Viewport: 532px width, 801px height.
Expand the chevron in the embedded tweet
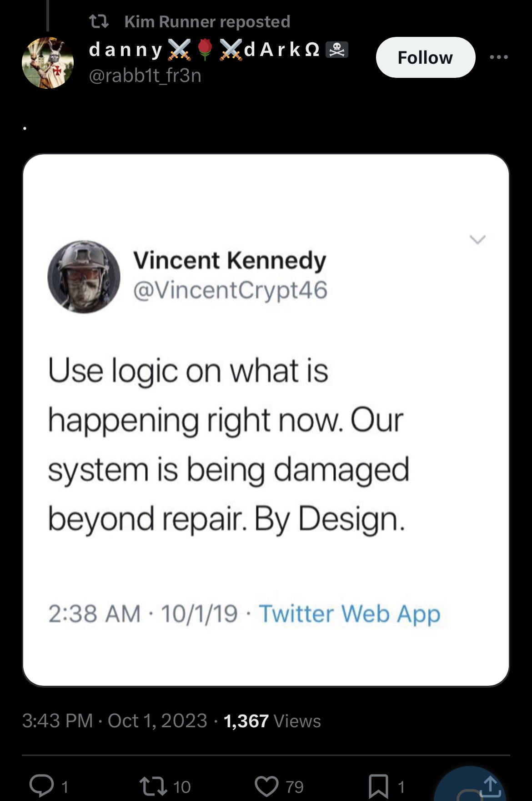[x=477, y=239]
